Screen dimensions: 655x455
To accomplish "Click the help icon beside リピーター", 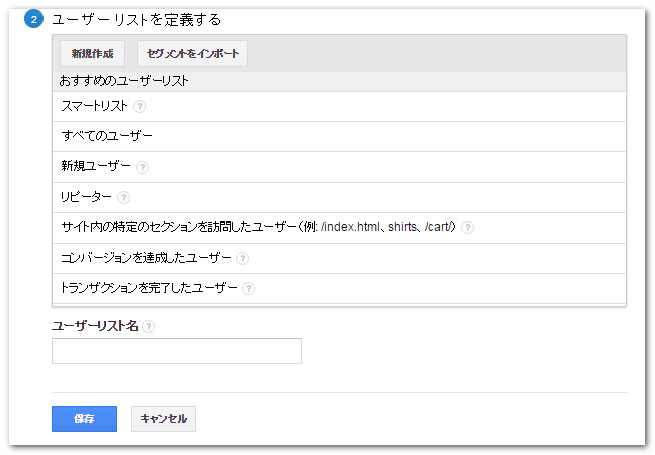I will [x=123, y=198].
